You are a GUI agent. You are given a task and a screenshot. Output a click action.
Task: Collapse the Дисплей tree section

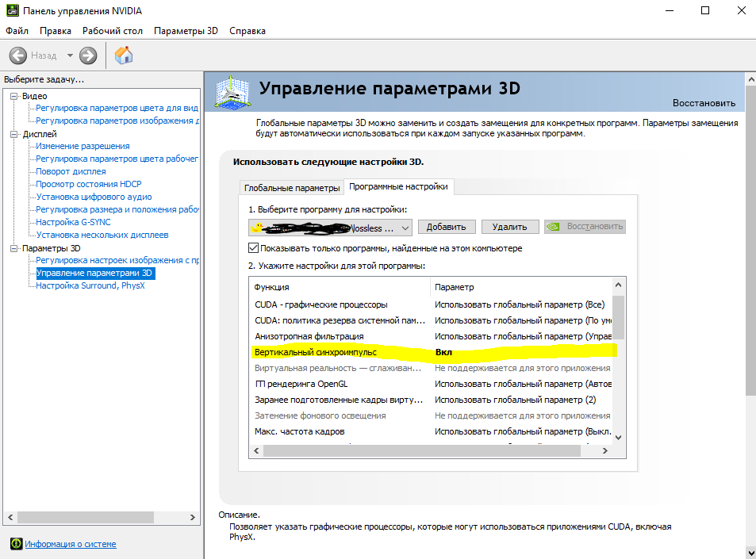[14, 135]
